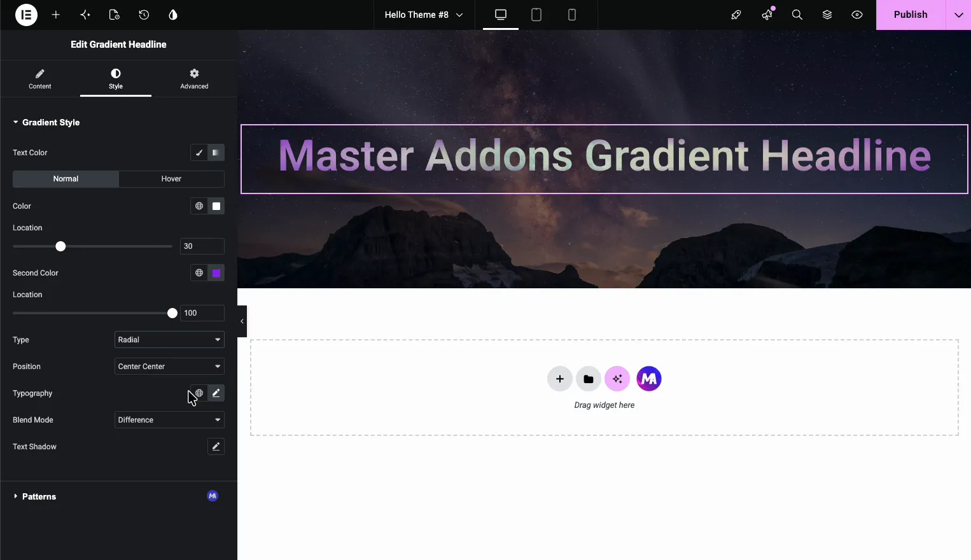Open the purple Second Color swatch
The image size is (971, 560).
coord(216,273)
